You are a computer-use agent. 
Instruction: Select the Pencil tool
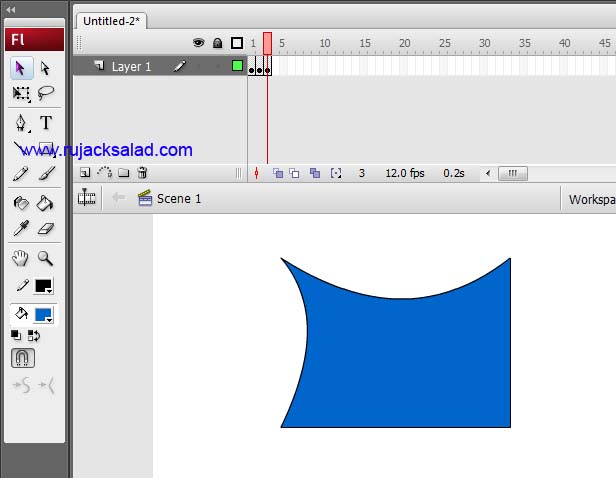coord(21,173)
